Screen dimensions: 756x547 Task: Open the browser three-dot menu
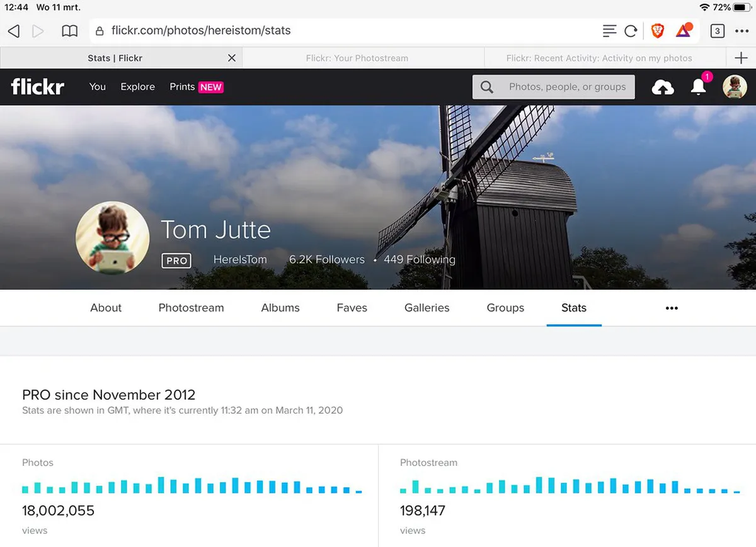[x=742, y=31]
